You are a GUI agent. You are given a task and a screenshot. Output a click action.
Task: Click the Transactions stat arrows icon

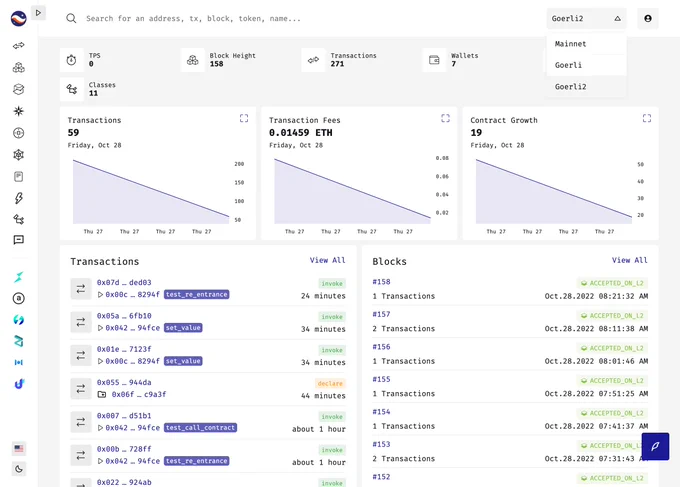(313, 60)
